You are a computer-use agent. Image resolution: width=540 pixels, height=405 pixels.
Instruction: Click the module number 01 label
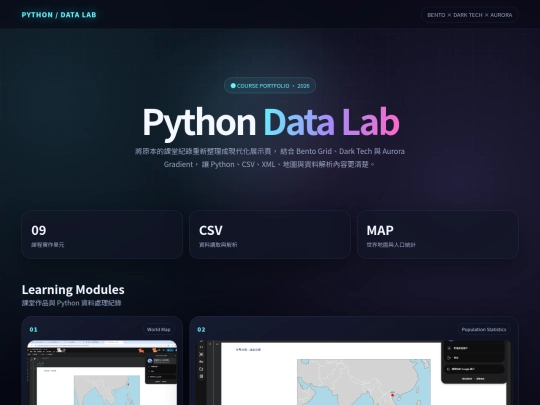click(33, 330)
